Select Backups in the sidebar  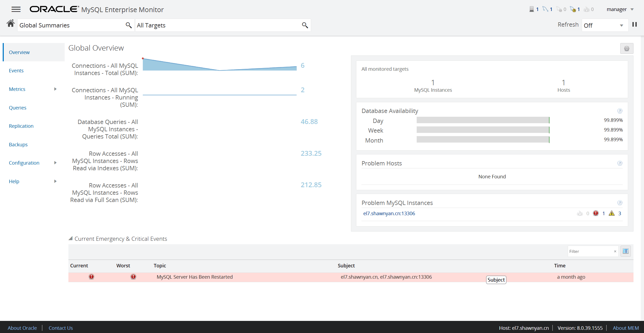[18, 144]
